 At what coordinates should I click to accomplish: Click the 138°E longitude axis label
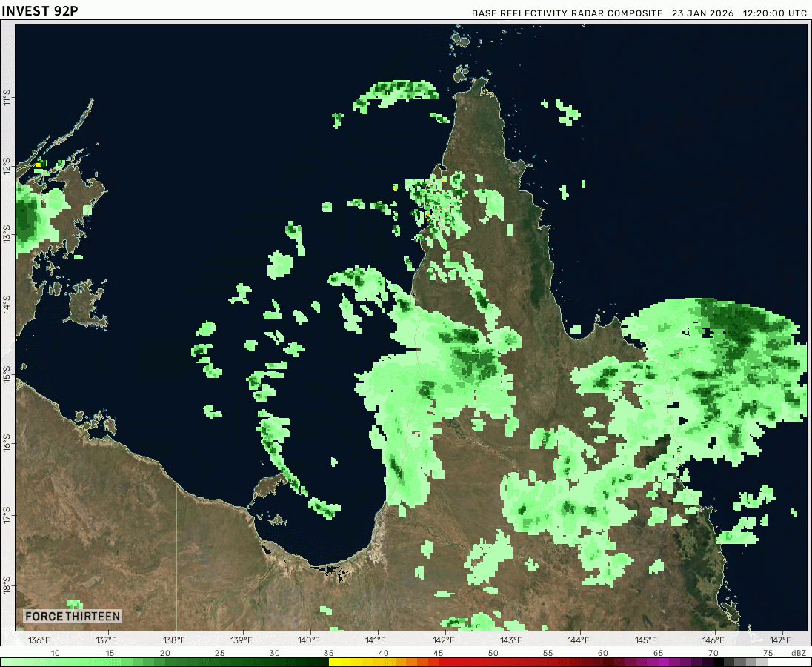pyautogui.click(x=174, y=640)
